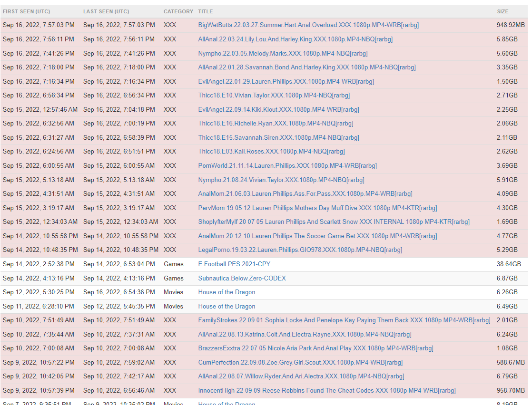This screenshot has height=405, width=532.
Task: Select last seen Sep 10, 2022, 6:56:46 AM
Action: coord(119,391)
